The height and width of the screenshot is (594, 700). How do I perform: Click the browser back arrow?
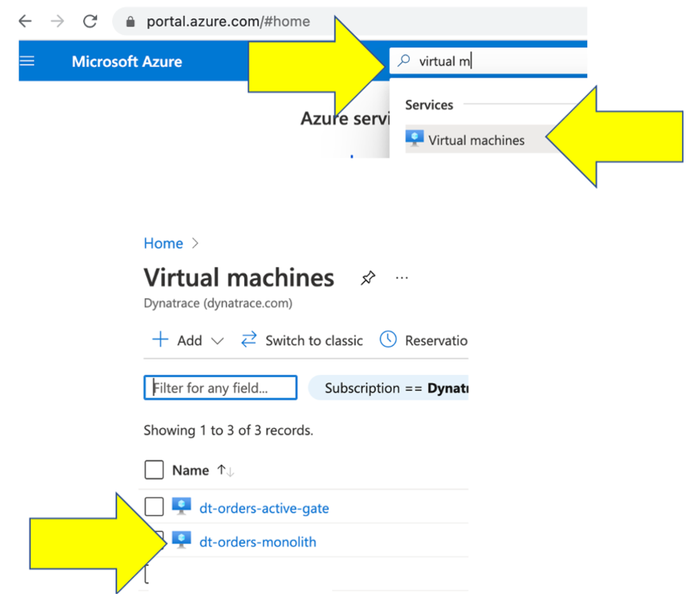pos(25,22)
